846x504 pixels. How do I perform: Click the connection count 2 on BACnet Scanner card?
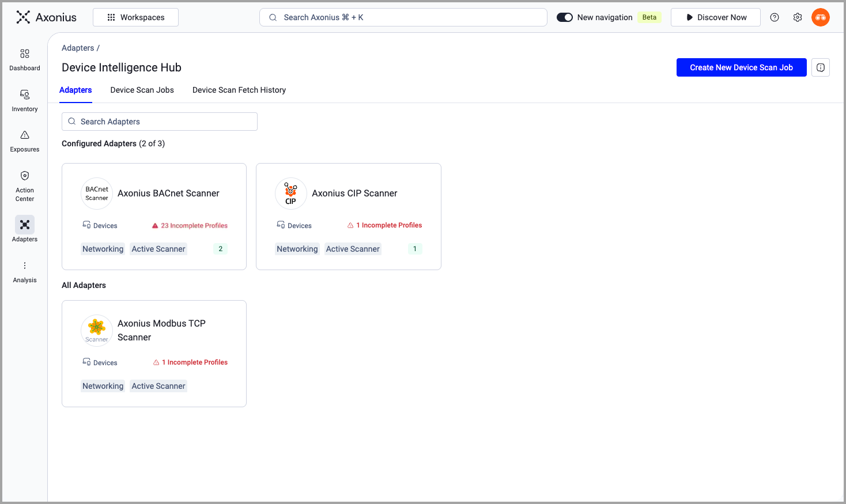pyautogui.click(x=221, y=249)
